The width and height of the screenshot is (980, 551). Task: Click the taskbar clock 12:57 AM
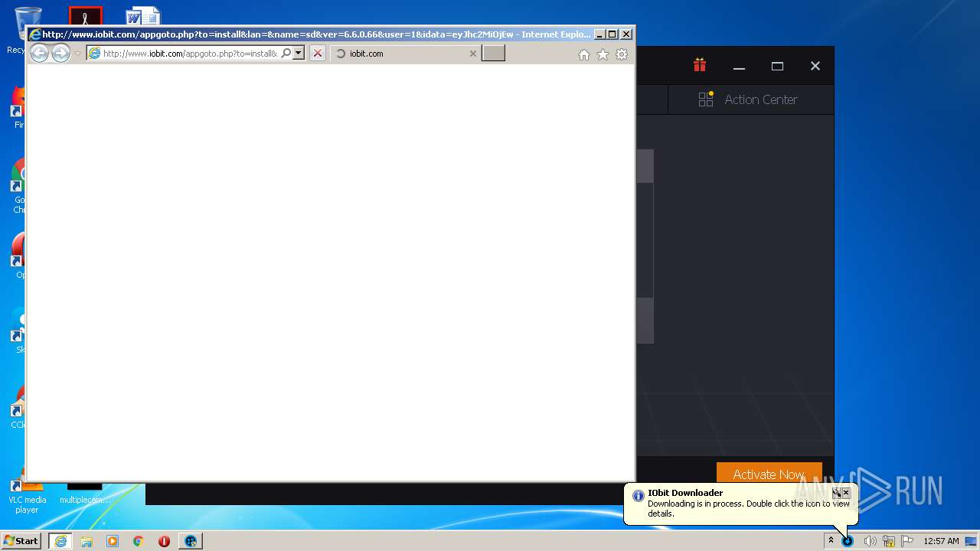pyautogui.click(x=941, y=541)
